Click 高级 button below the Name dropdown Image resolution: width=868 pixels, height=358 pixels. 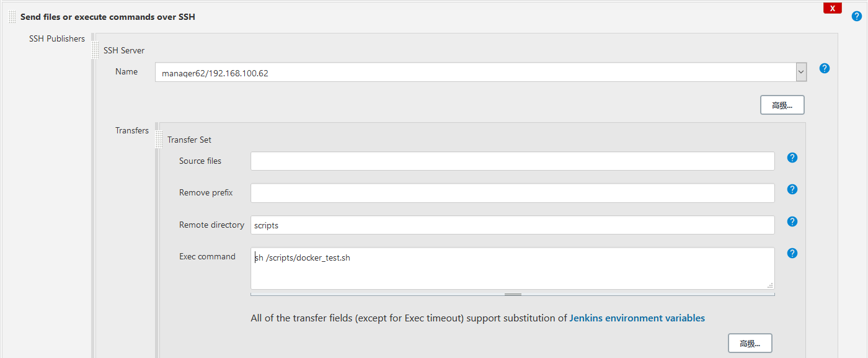(782, 105)
